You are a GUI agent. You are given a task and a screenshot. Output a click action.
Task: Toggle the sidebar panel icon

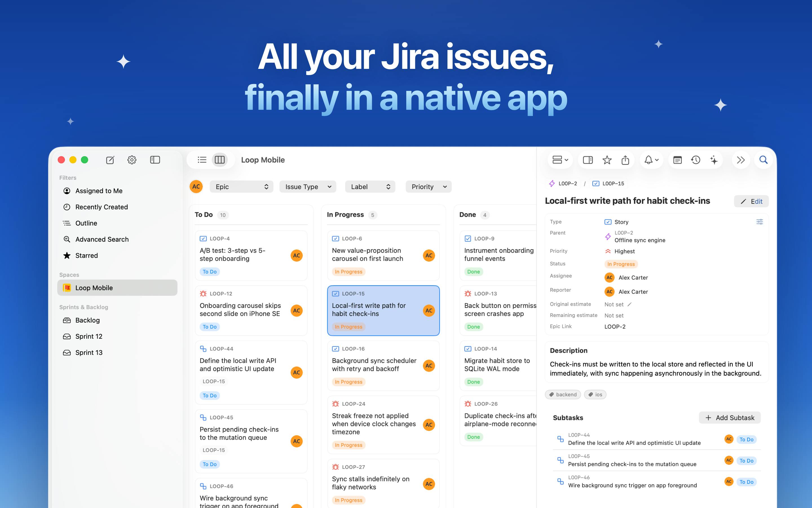point(155,160)
